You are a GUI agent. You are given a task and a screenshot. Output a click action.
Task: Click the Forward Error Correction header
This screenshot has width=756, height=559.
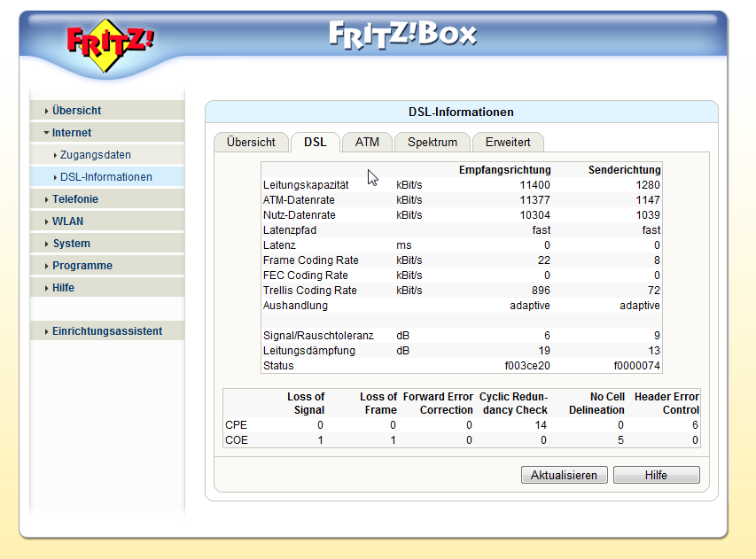click(439, 403)
